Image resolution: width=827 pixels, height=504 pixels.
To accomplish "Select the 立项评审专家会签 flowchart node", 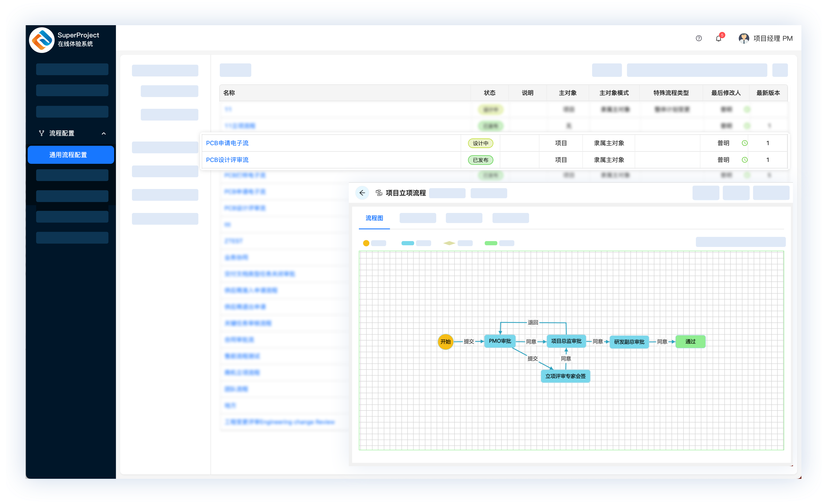I will [x=565, y=376].
